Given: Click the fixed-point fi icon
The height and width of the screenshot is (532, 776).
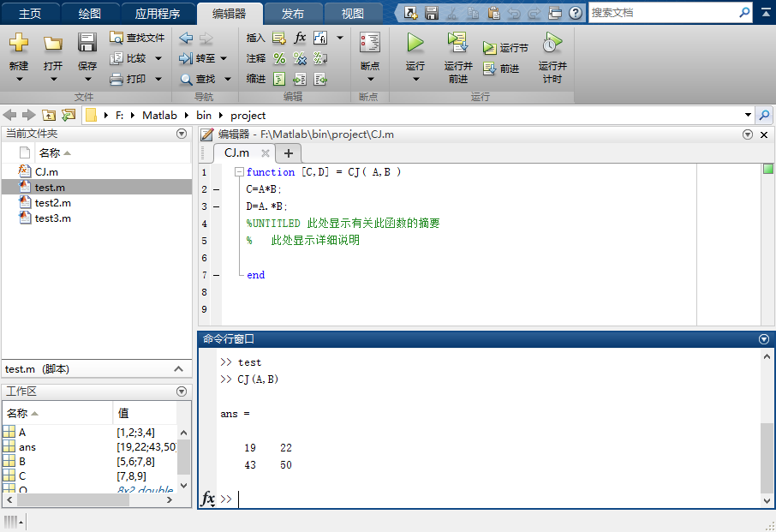Looking at the screenshot, I should [x=320, y=38].
